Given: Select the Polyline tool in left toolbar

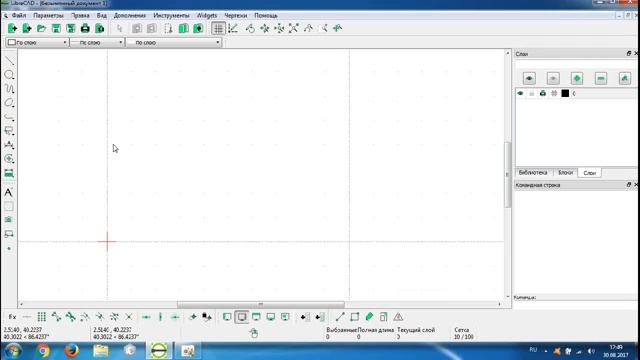Looking at the screenshot, I should tap(9, 117).
